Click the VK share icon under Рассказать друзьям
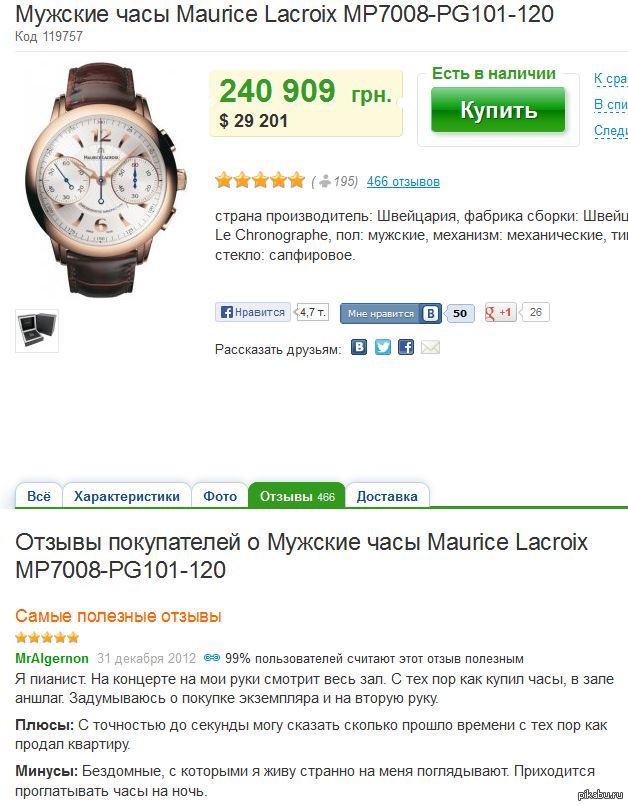The width and height of the screenshot is (628, 806). point(359,348)
